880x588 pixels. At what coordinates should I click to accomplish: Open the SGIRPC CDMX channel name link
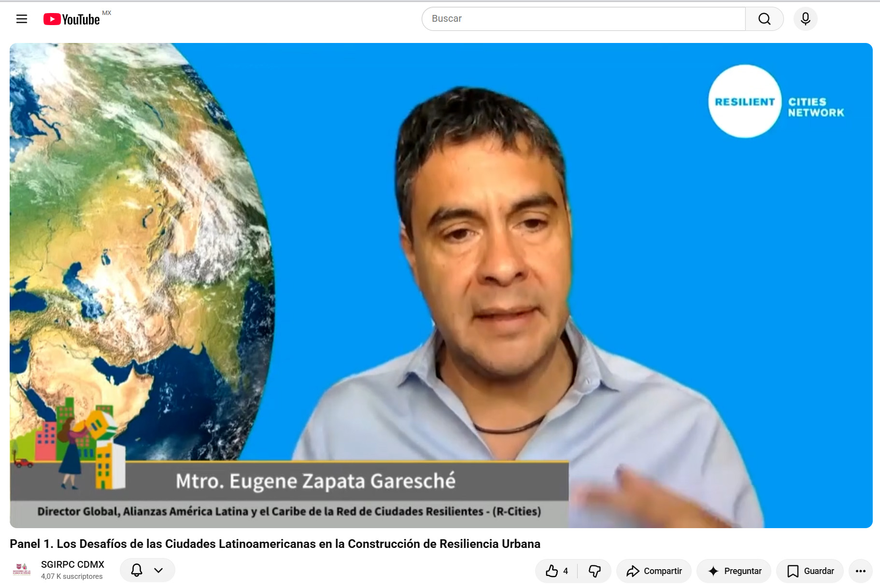pos(72,564)
